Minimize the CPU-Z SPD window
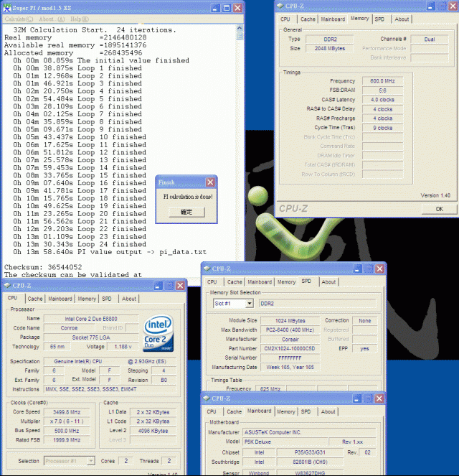Screen dimensions: 459x476 pyautogui.click(x=357, y=269)
